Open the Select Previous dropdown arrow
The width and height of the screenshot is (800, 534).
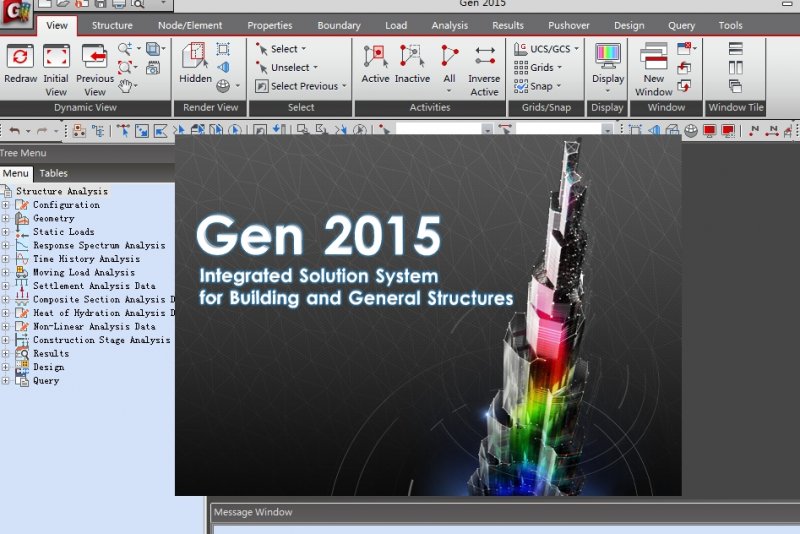tap(344, 86)
